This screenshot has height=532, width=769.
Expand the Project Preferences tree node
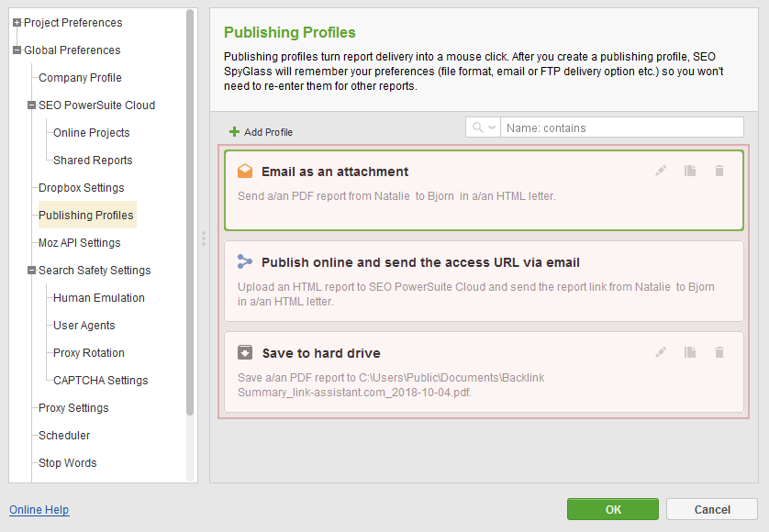pos(17,23)
